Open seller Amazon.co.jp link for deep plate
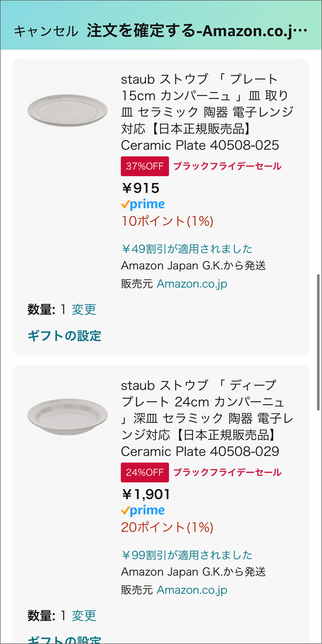322x644 pixels. pos(192,590)
